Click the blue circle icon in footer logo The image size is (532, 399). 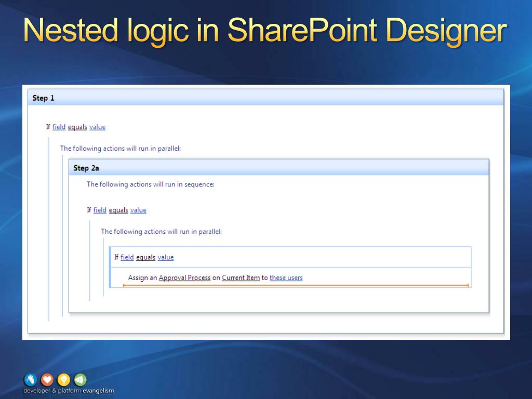pos(30,380)
